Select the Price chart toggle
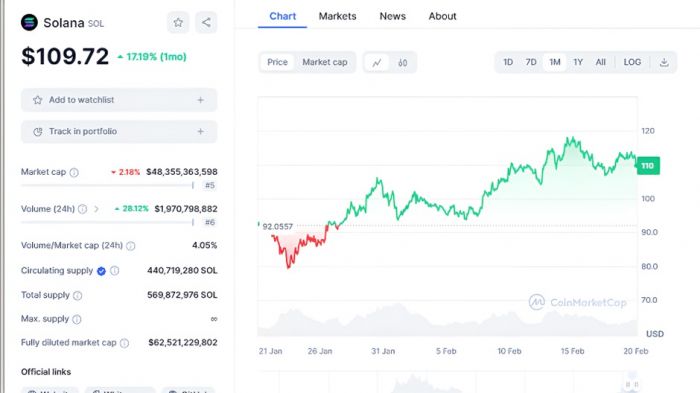700x393 pixels. click(277, 62)
